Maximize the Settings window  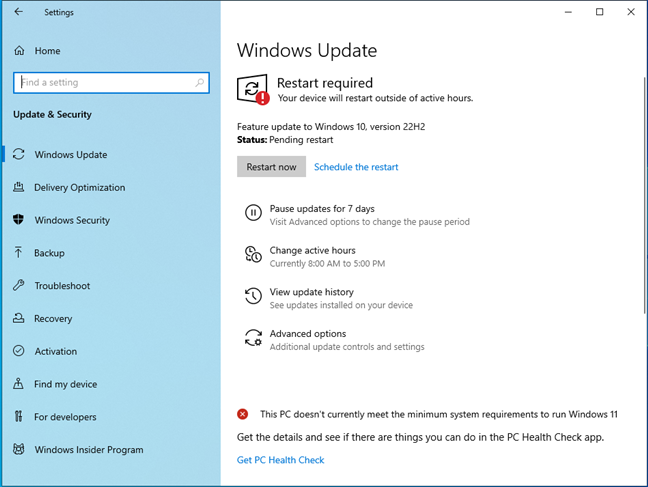[600, 12]
